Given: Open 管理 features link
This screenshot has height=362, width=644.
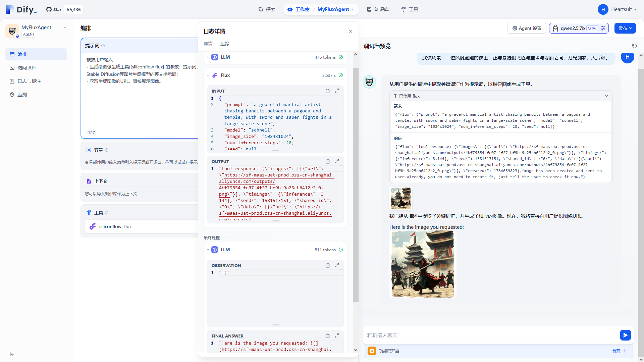Looking at the screenshot, I should point(619,351).
